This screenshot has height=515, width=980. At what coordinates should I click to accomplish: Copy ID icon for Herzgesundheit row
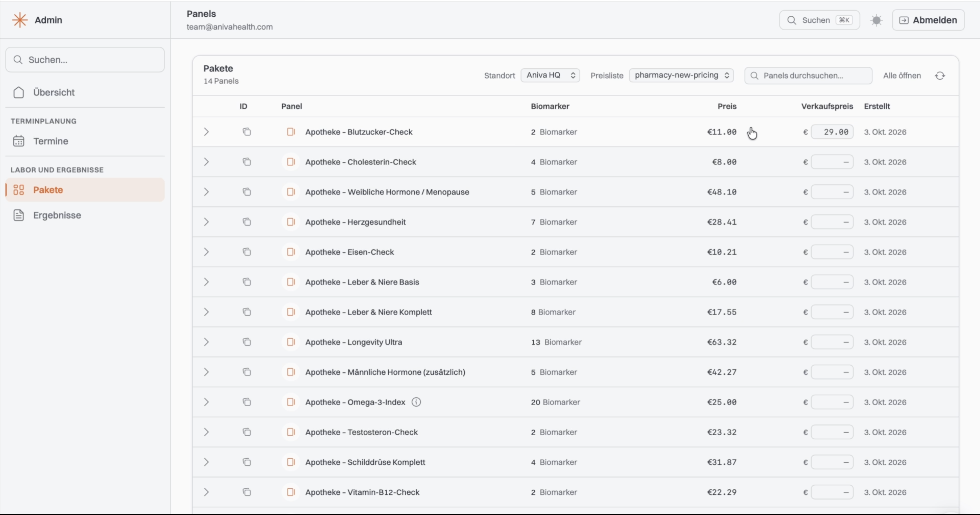[247, 222]
